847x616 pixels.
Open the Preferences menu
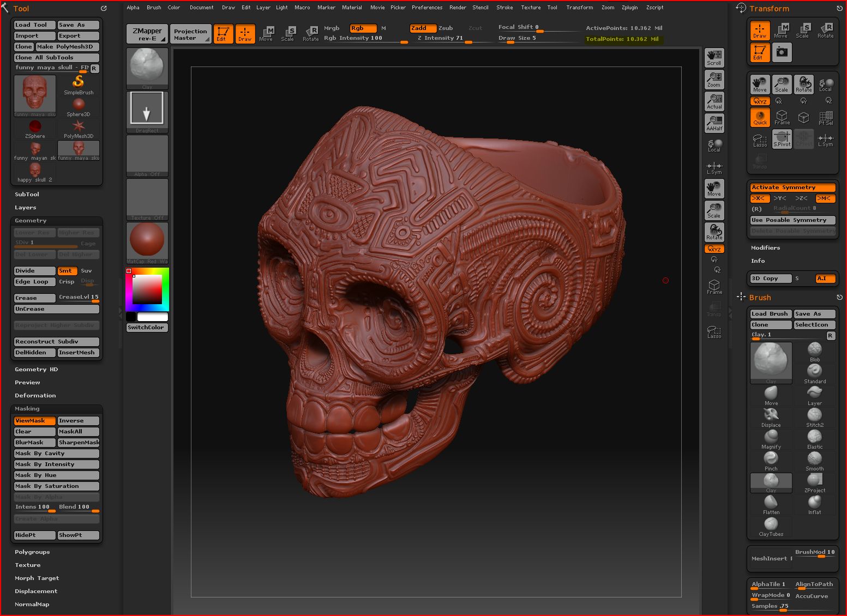pos(427,8)
